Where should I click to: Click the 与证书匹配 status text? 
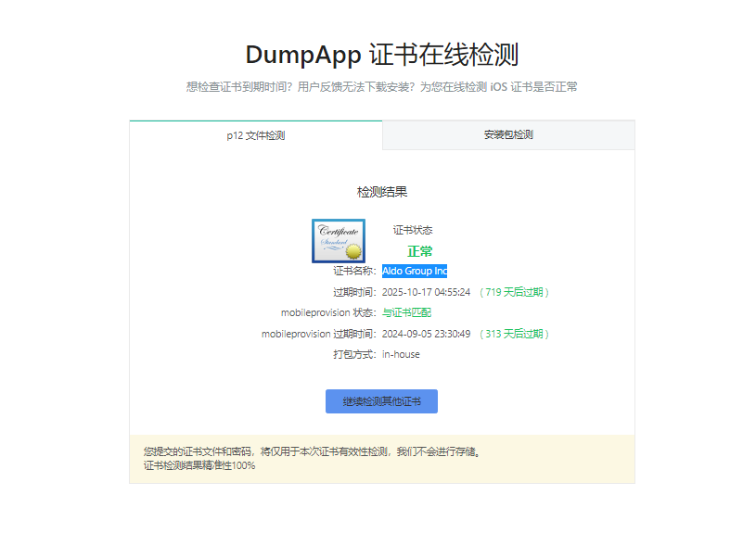pos(406,312)
